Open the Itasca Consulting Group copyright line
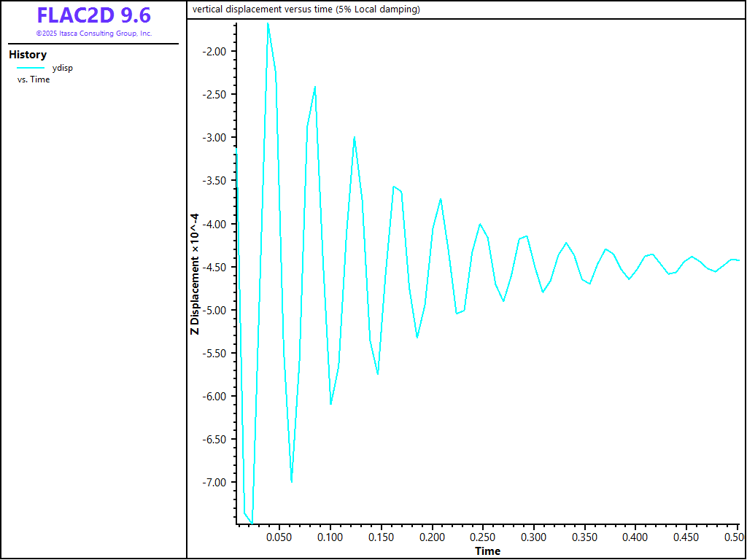The height and width of the screenshot is (560, 747). [93, 34]
